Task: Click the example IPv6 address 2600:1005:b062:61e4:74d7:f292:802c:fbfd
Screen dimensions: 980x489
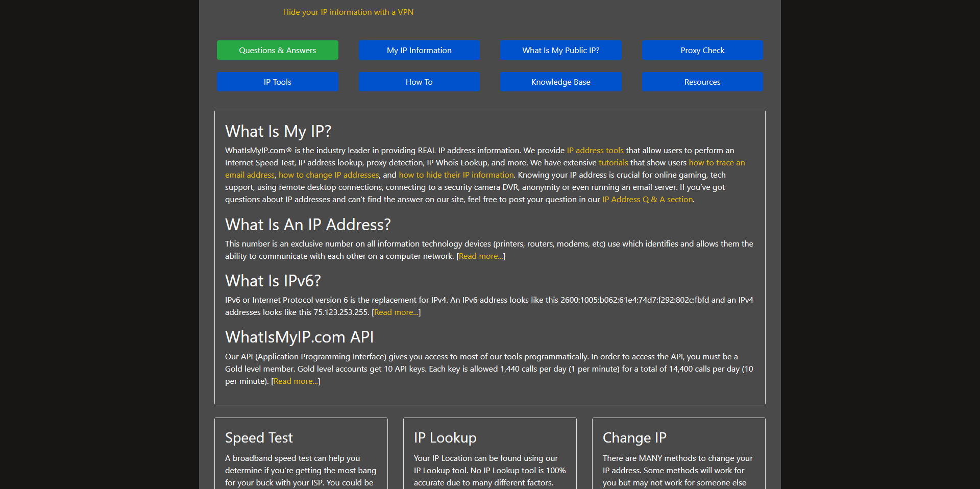Action: (x=635, y=300)
